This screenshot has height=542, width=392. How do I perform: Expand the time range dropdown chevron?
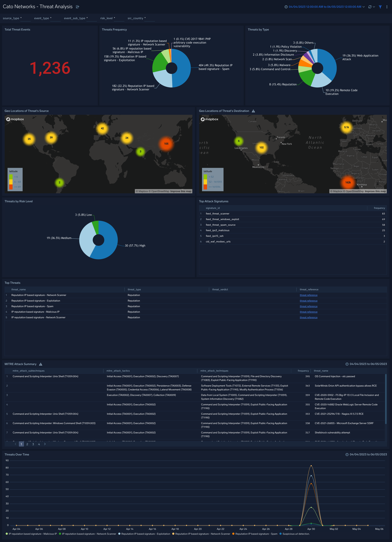(364, 7)
